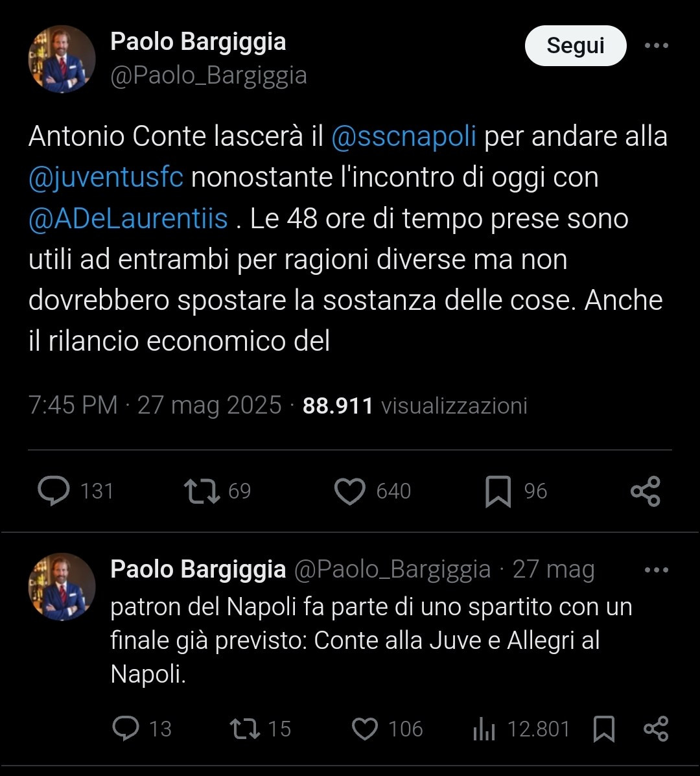This screenshot has height=776, width=700.
Task: Open the @ADeLaurentiis mention link
Action: coord(128,218)
